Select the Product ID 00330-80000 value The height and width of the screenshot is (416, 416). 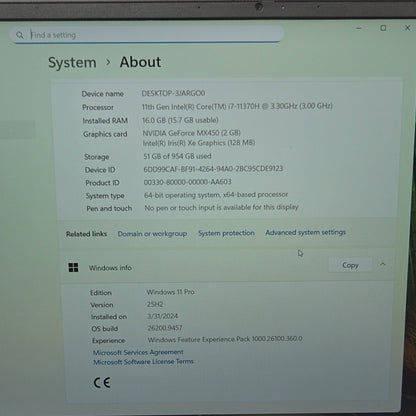click(188, 182)
